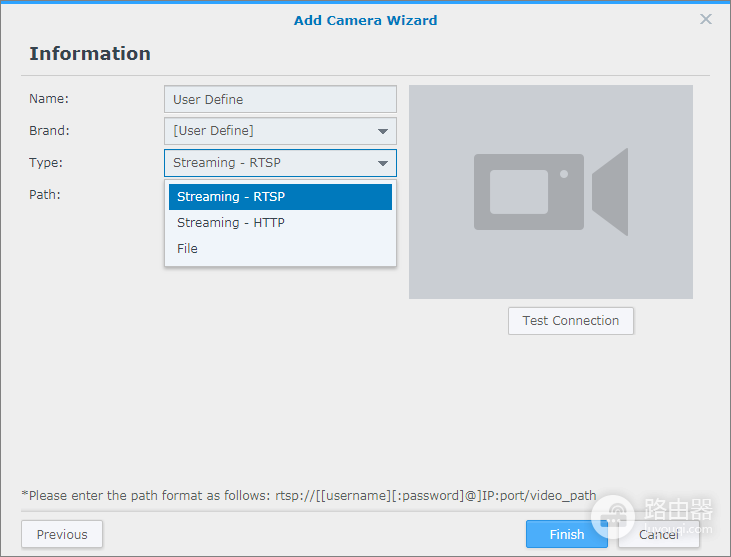
Task: Close the wizard with the X icon
Action: (x=706, y=19)
